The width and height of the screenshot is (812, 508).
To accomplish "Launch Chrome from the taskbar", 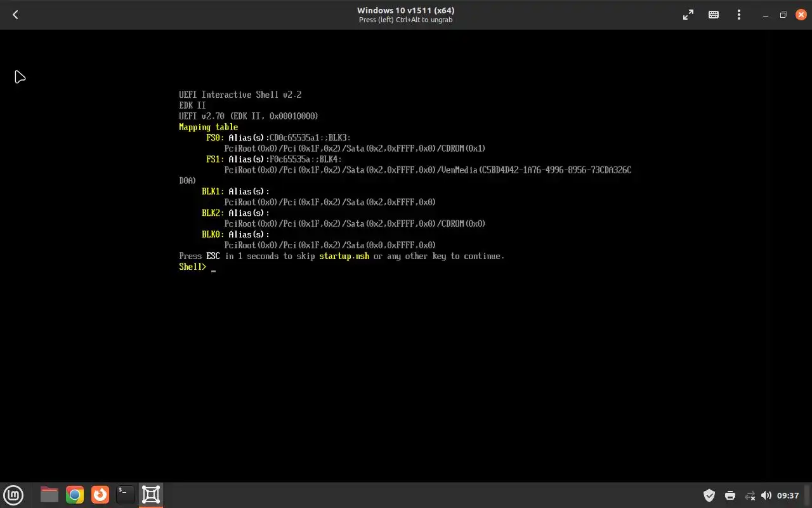I will coord(75,495).
